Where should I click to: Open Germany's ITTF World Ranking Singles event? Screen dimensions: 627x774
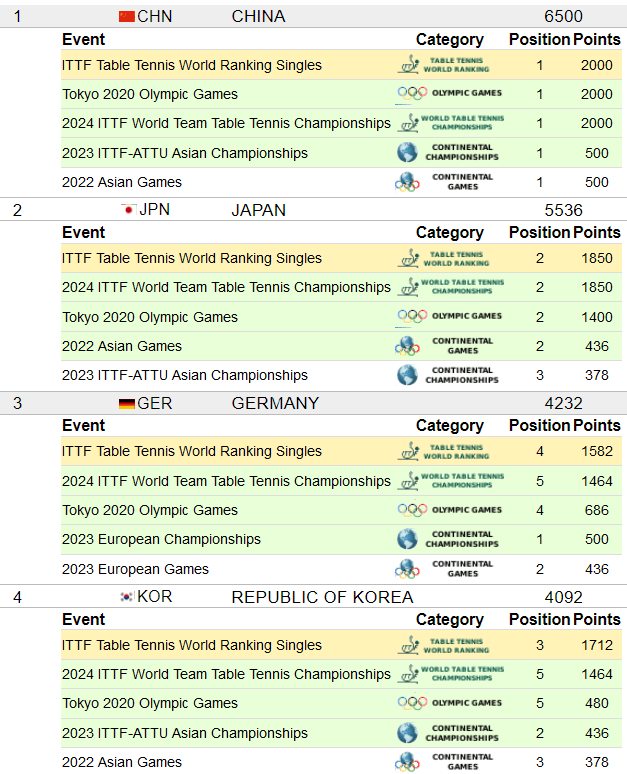pyautogui.click(x=192, y=451)
